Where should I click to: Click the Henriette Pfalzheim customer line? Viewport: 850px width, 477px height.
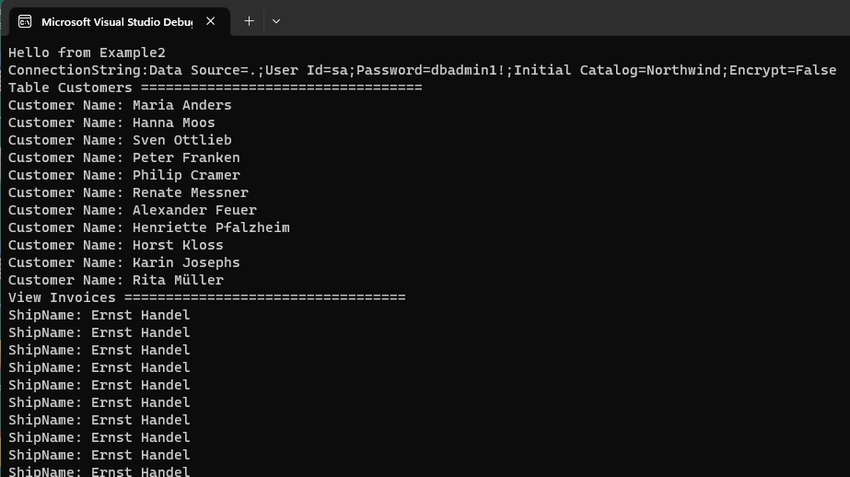149,228
